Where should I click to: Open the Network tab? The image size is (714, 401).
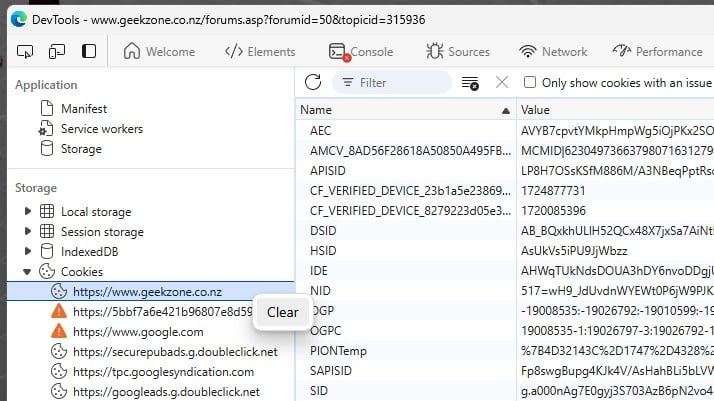coord(553,51)
